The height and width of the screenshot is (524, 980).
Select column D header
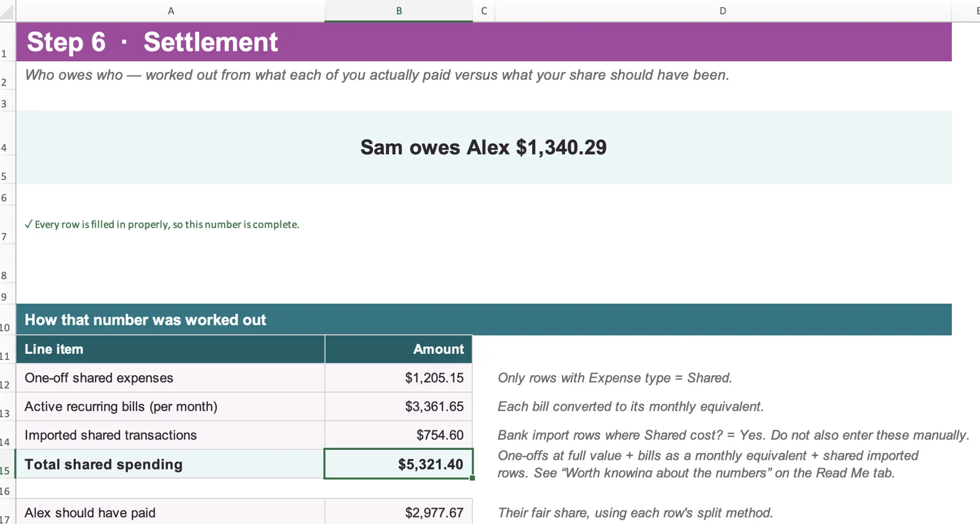pos(723,11)
